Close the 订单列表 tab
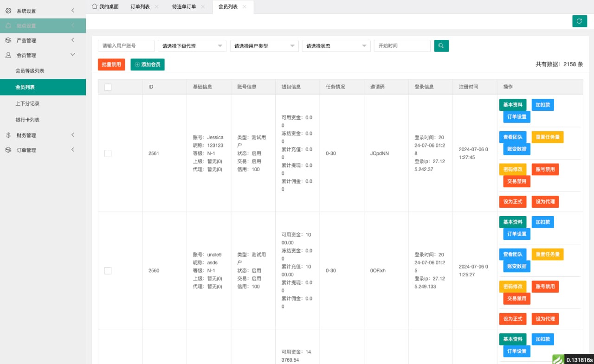Screen dimensions: 594x364 click(156, 6)
